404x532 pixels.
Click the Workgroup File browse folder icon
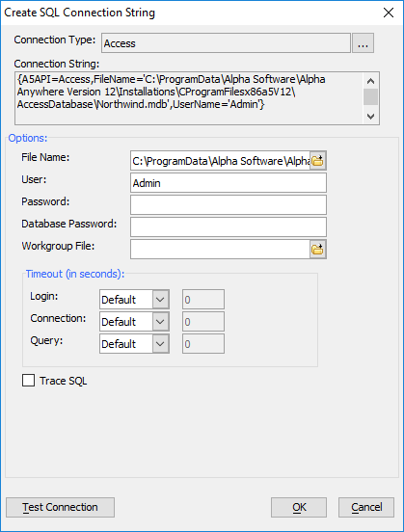318,250
